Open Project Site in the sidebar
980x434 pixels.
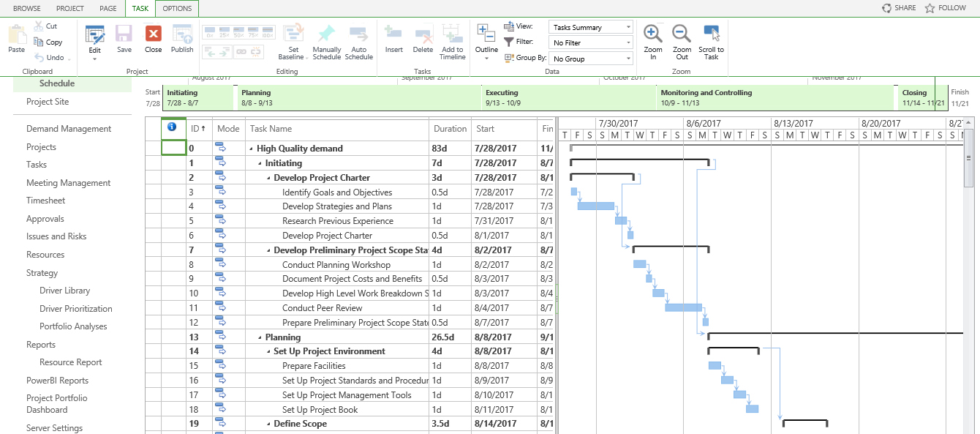pyautogui.click(x=48, y=102)
